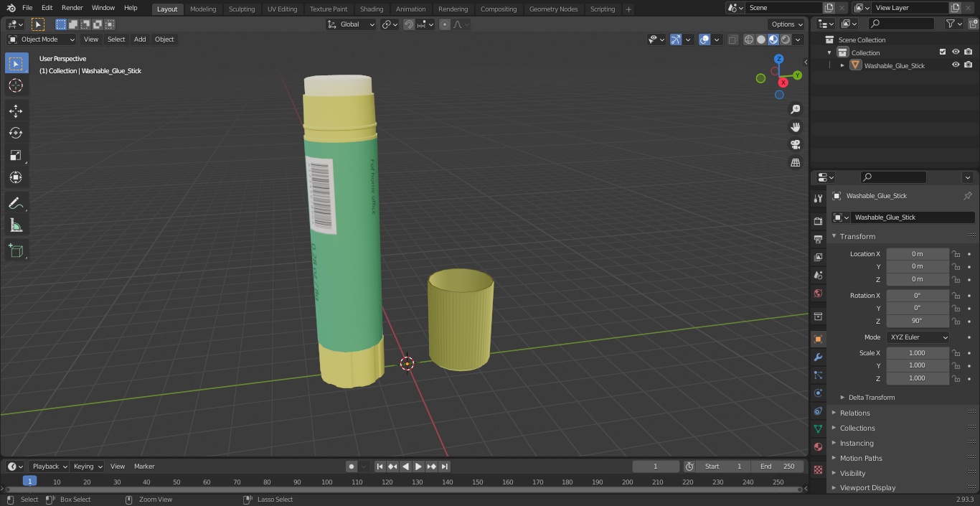Open the Scene properties tab
Screen dimensions: 980x506
(x=818, y=275)
